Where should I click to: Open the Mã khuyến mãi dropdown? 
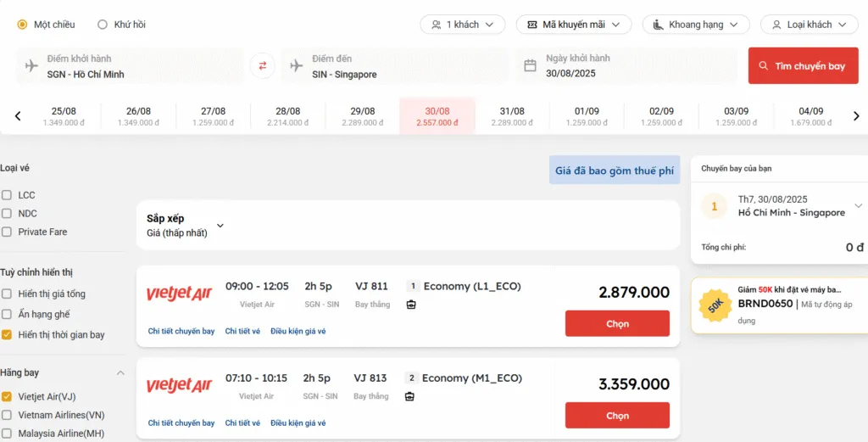pos(574,25)
